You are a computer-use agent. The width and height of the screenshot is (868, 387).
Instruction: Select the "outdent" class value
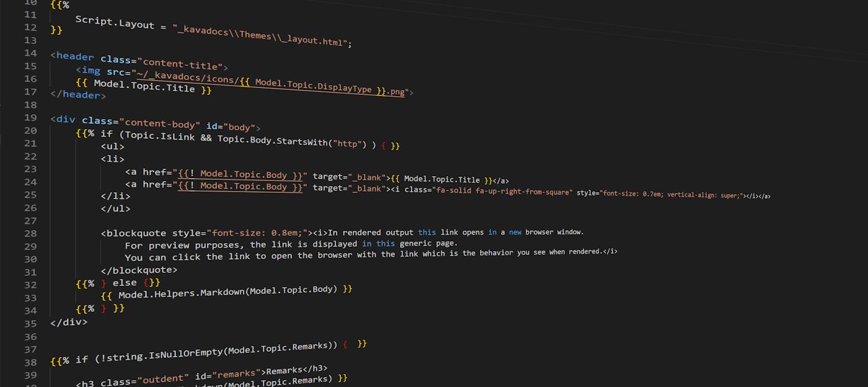click(163, 378)
